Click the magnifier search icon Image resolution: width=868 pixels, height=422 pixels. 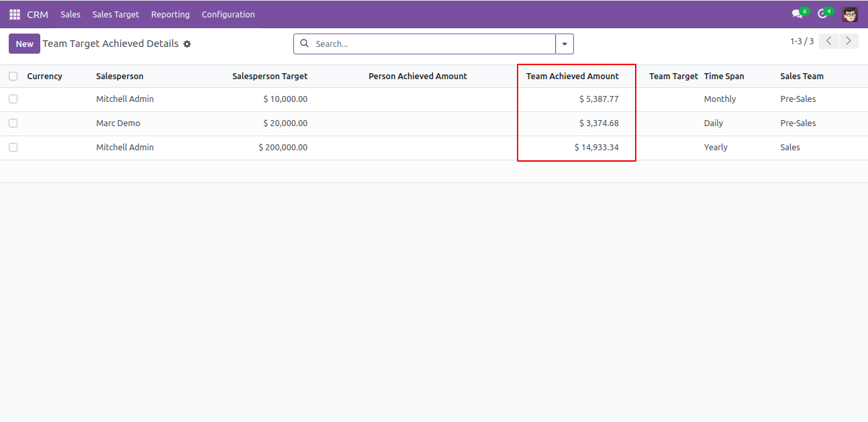[x=304, y=44]
